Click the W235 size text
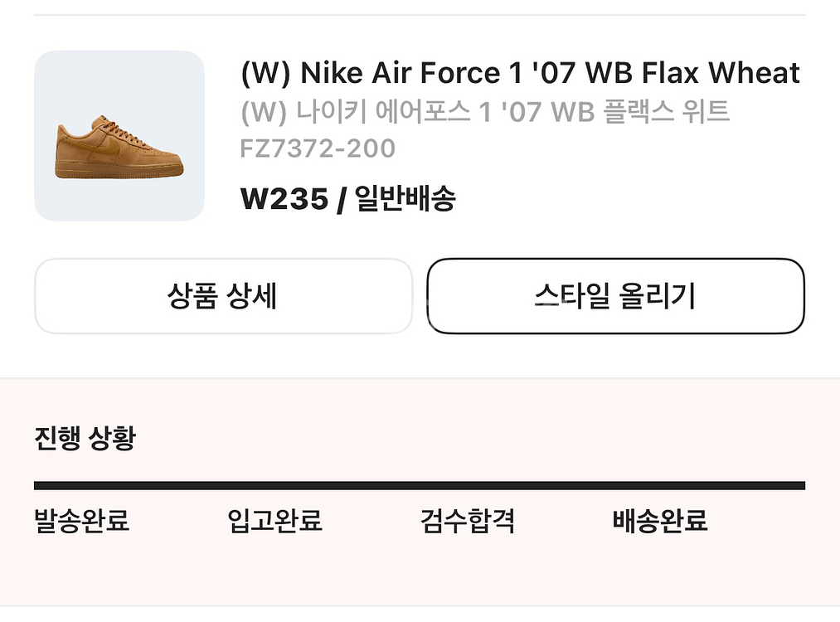This screenshot has width=840, height=622. pyautogui.click(x=284, y=199)
